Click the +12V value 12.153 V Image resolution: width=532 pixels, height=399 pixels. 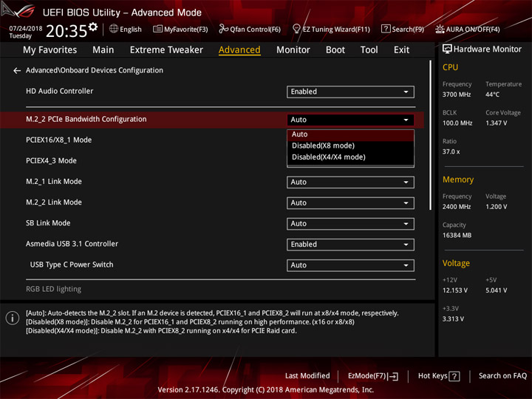pos(455,290)
